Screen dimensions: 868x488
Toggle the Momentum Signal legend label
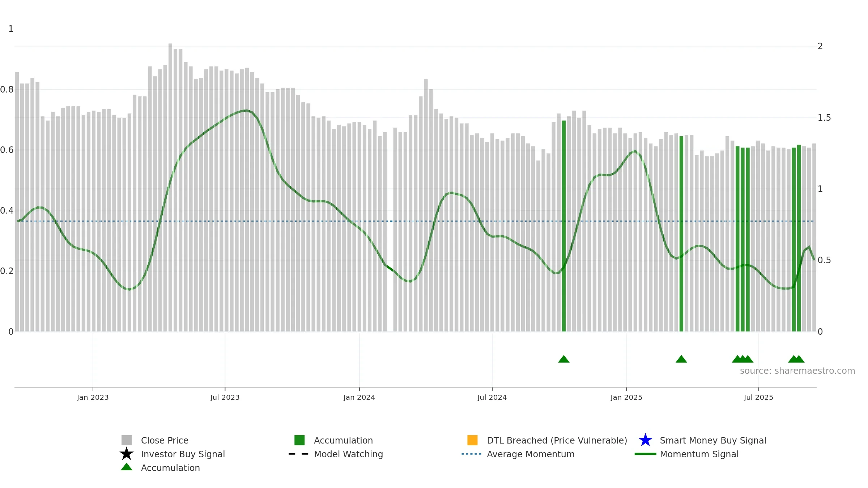(x=699, y=454)
